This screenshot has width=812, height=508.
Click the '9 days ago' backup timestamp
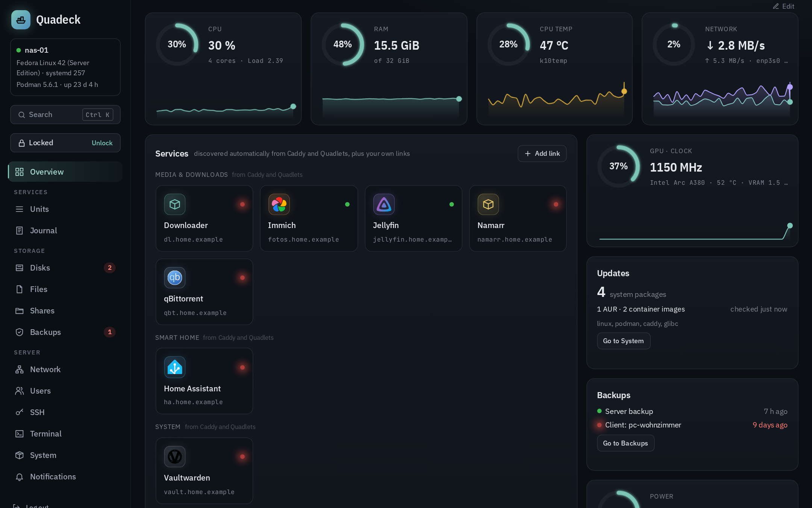[x=770, y=425]
